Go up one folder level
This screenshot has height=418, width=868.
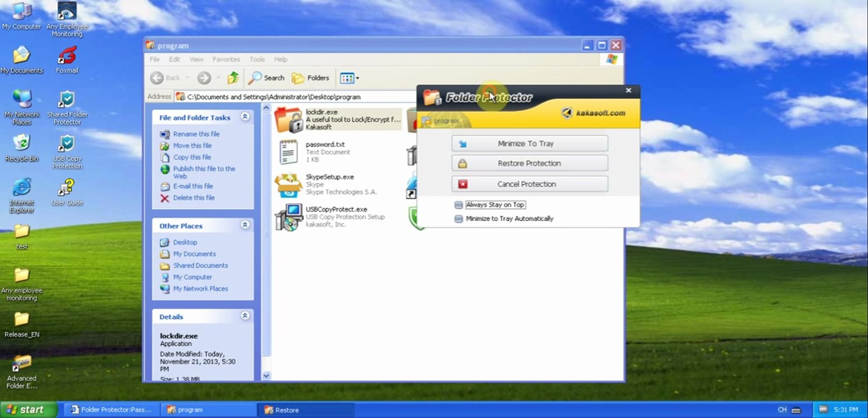[233, 78]
